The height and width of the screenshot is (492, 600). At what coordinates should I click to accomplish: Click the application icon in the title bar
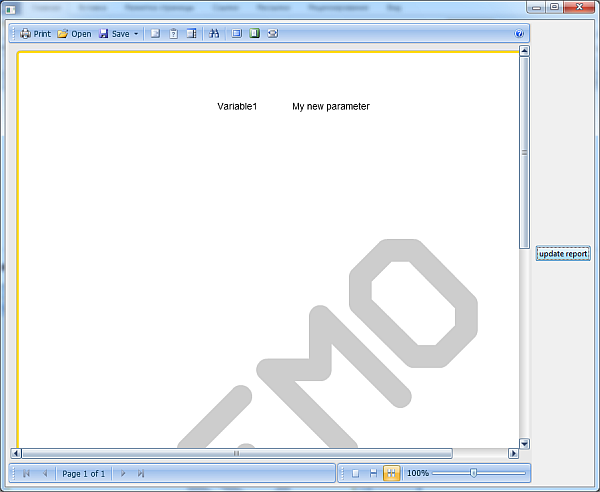tap(10, 9)
